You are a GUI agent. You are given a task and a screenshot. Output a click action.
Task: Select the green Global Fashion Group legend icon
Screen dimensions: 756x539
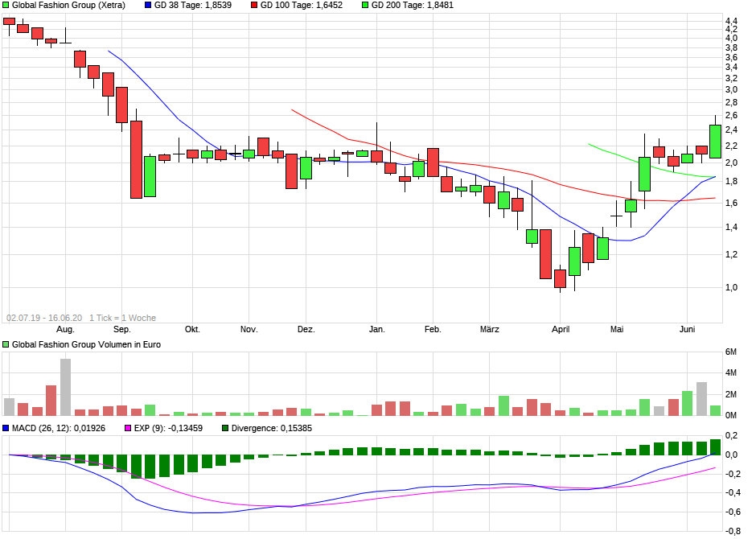(x=6, y=6)
